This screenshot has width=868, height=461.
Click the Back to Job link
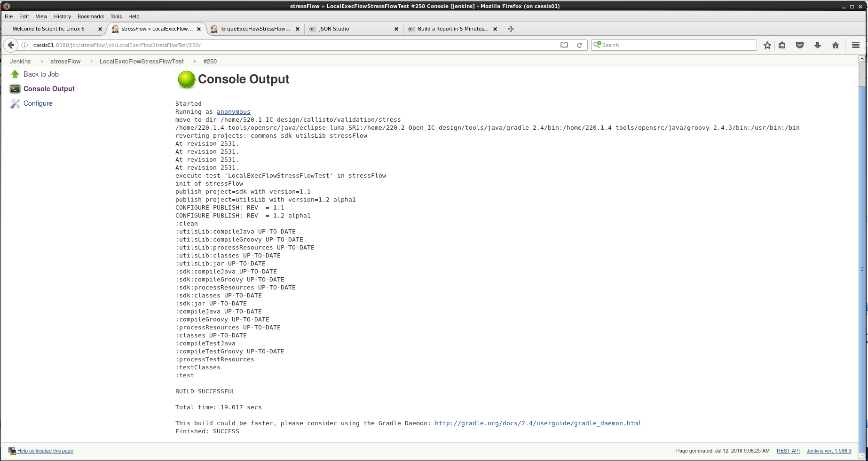click(41, 74)
